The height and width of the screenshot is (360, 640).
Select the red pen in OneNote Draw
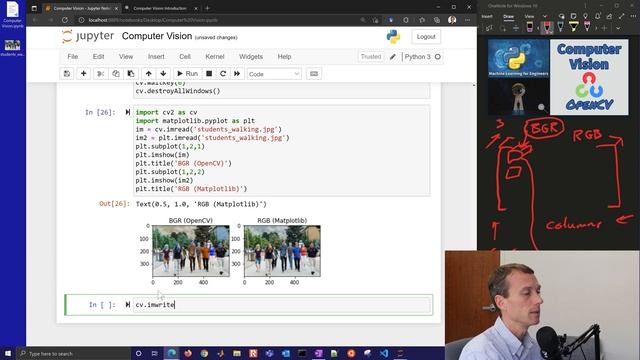click(547, 27)
